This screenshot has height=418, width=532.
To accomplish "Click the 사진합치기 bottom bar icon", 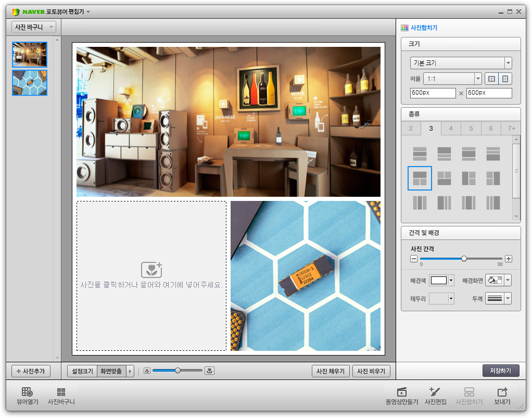I will click(469, 396).
